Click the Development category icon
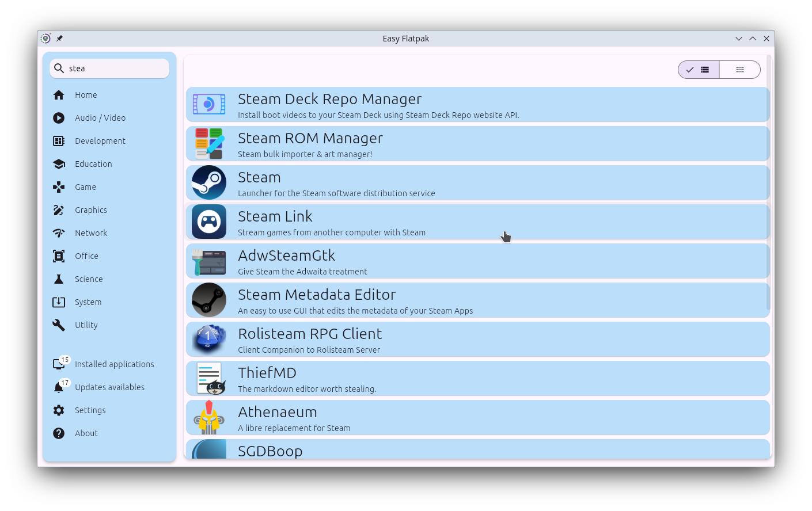The width and height of the screenshot is (812, 511). [59, 141]
